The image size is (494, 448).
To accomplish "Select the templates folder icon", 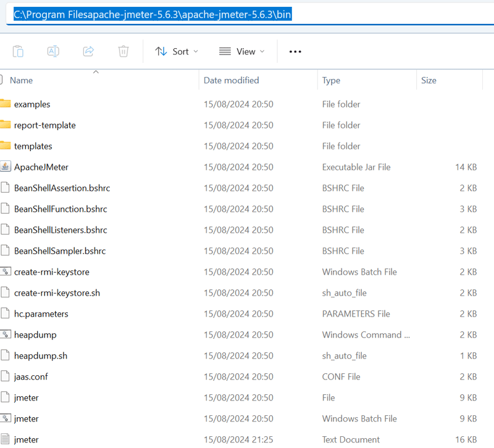I will 6,146.
